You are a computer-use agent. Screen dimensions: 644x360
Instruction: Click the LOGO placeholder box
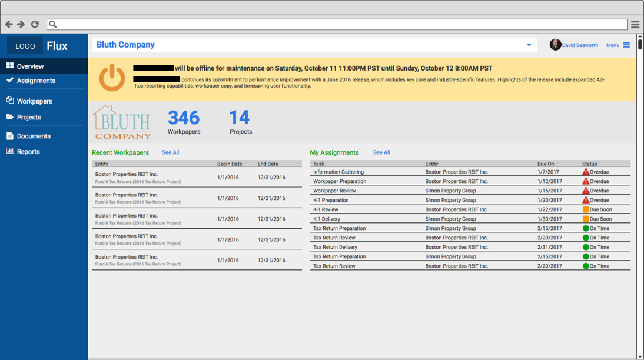(x=25, y=46)
